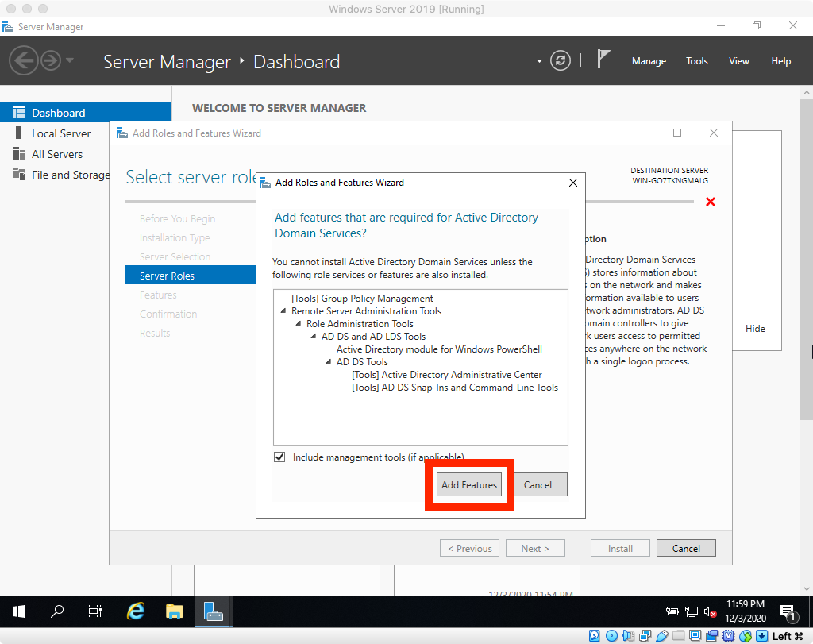Select Server Selection wizard step
This screenshot has width=813, height=644.
pyautogui.click(x=175, y=256)
